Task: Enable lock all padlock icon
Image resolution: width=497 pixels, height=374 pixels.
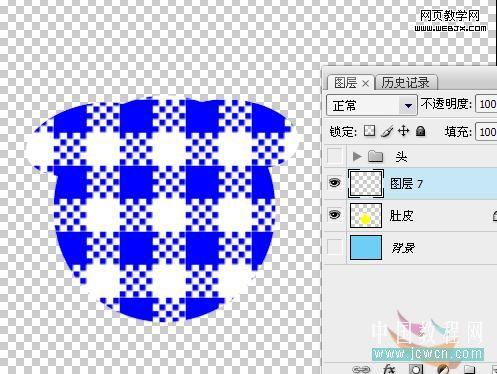Action: (x=421, y=131)
